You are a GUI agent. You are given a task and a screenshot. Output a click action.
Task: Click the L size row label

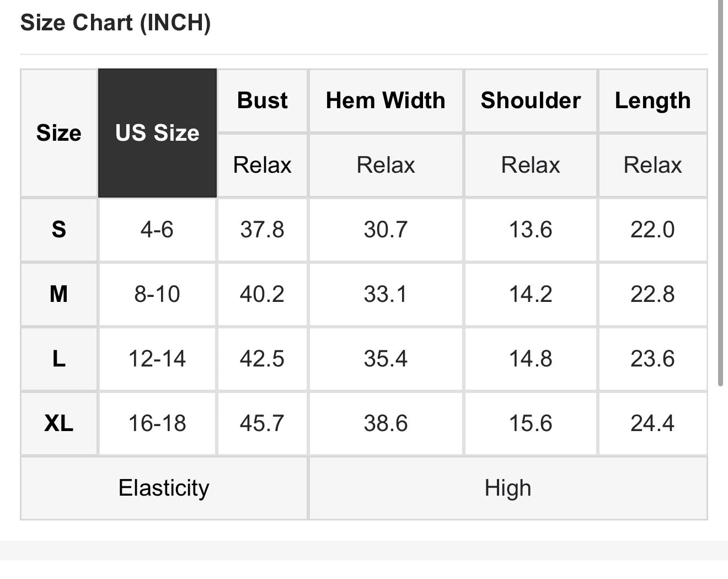(x=59, y=359)
